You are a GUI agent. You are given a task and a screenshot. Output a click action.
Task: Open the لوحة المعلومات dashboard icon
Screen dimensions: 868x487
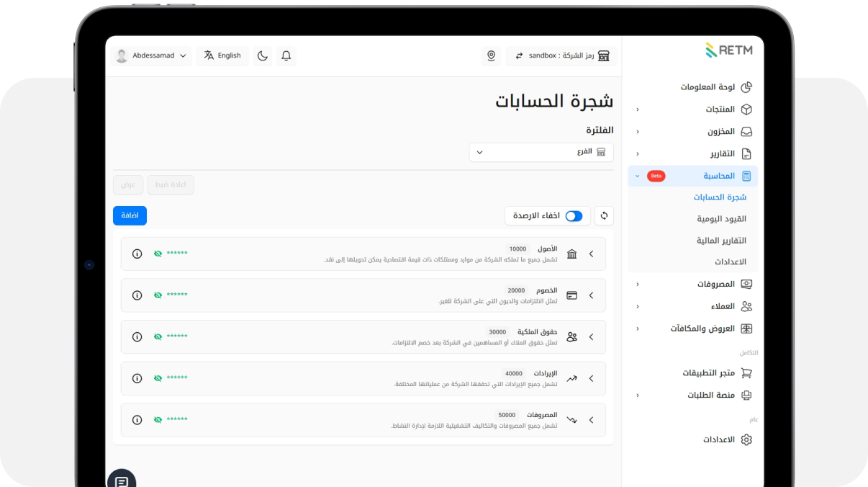746,87
